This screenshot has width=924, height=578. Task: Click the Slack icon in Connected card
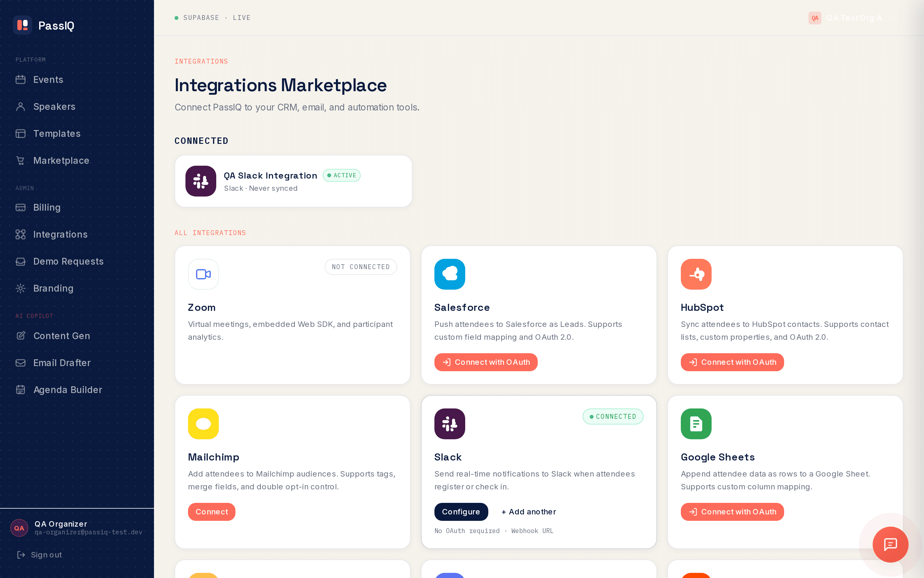201,181
